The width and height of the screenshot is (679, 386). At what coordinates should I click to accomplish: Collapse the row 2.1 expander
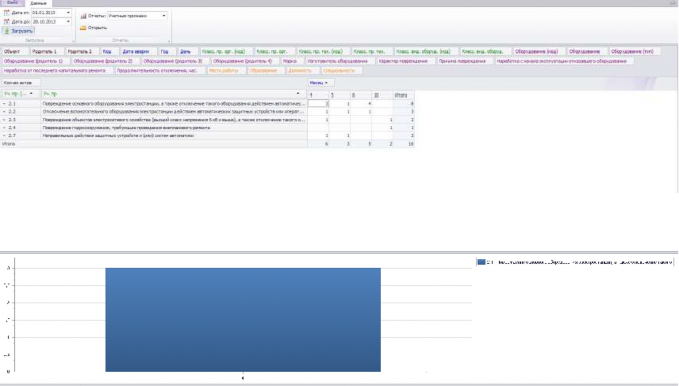[4, 104]
